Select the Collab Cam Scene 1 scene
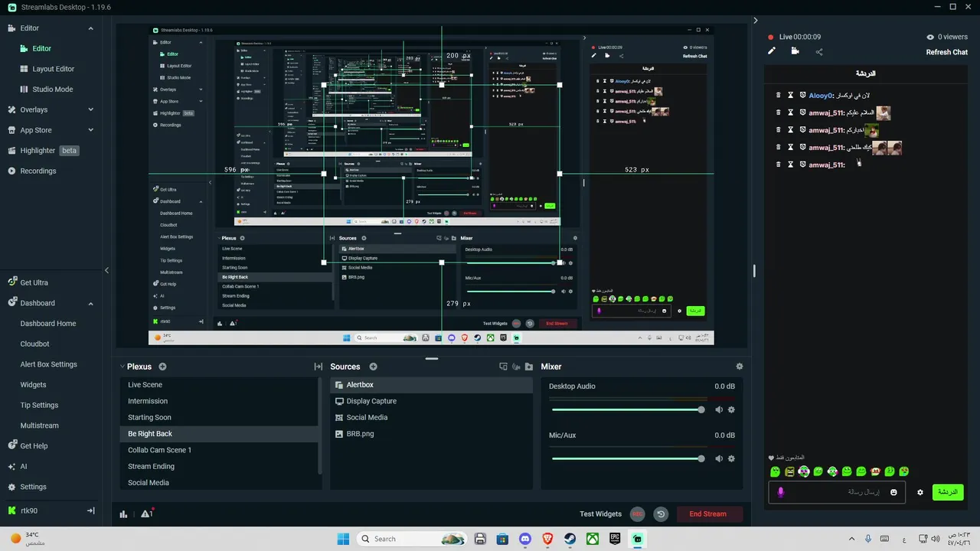980x551 pixels. (x=219, y=450)
